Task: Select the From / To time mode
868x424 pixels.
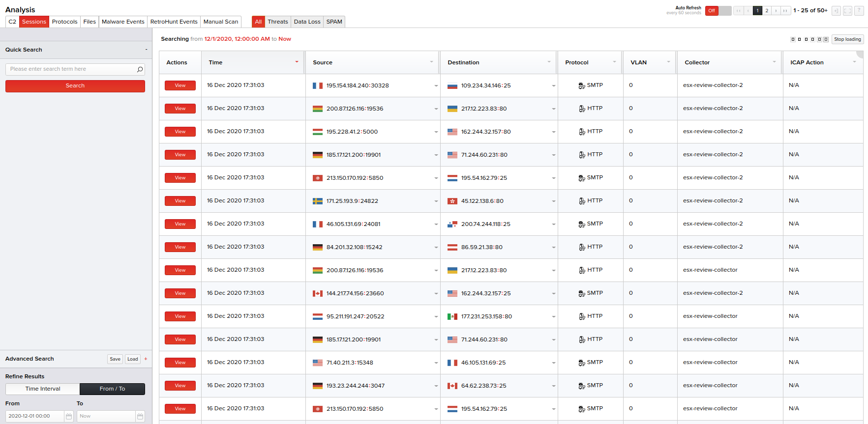Action: click(112, 389)
